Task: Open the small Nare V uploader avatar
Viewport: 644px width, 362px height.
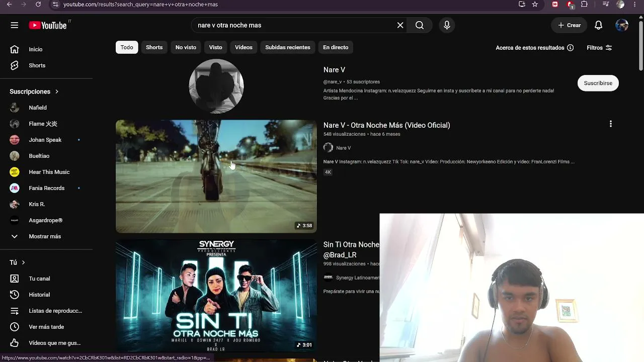Action: (328, 148)
